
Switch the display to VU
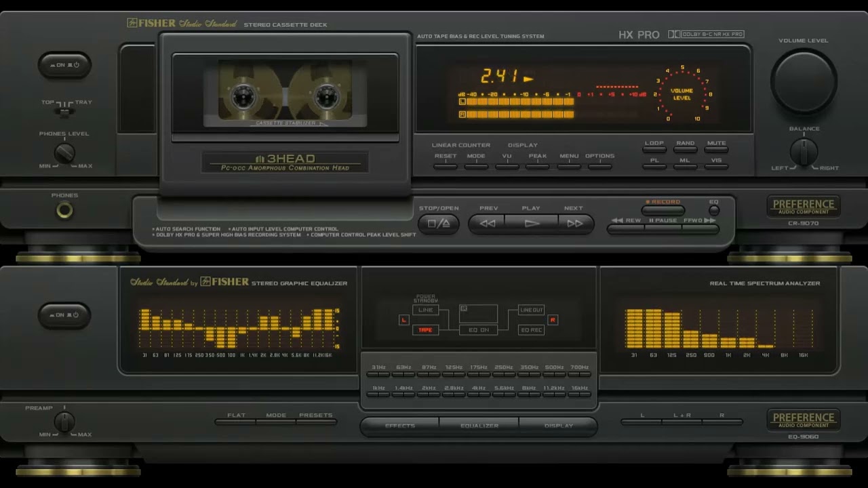(x=507, y=165)
